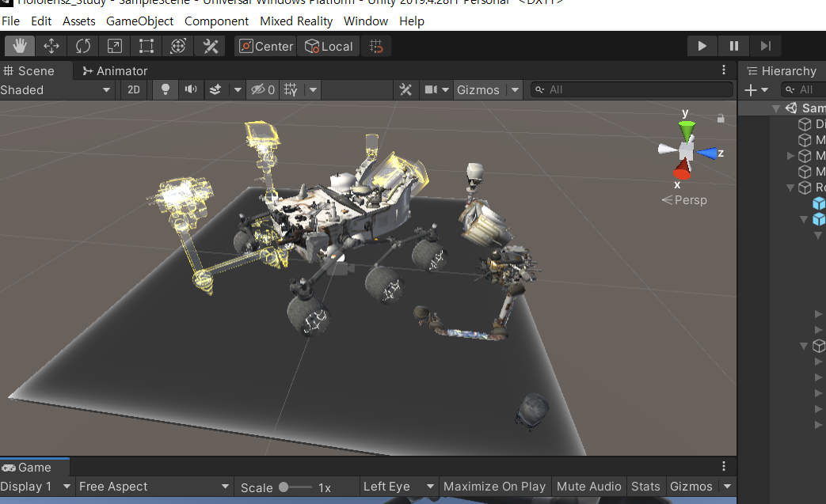Start Play mode

point(702,47)
